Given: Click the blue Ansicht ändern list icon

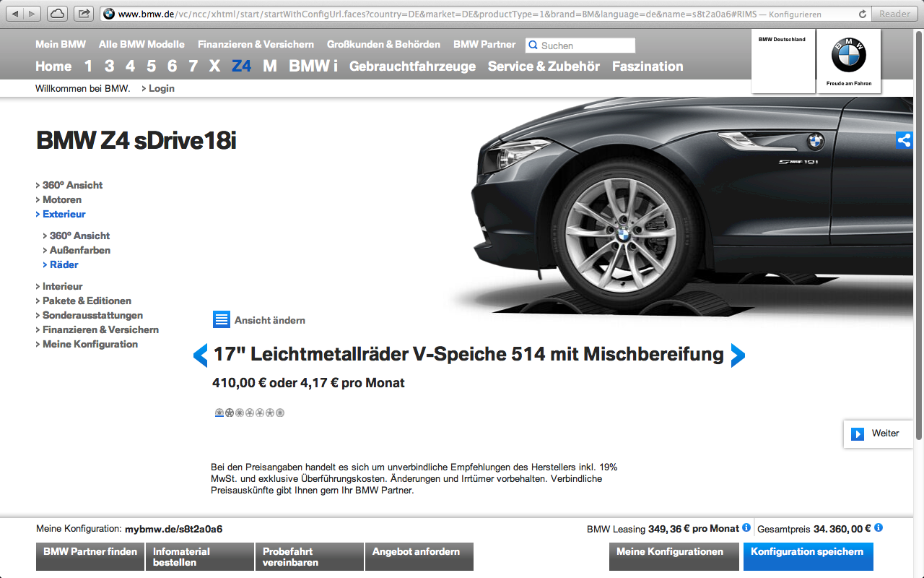Looking at the screenshot, I should (222, 319).
